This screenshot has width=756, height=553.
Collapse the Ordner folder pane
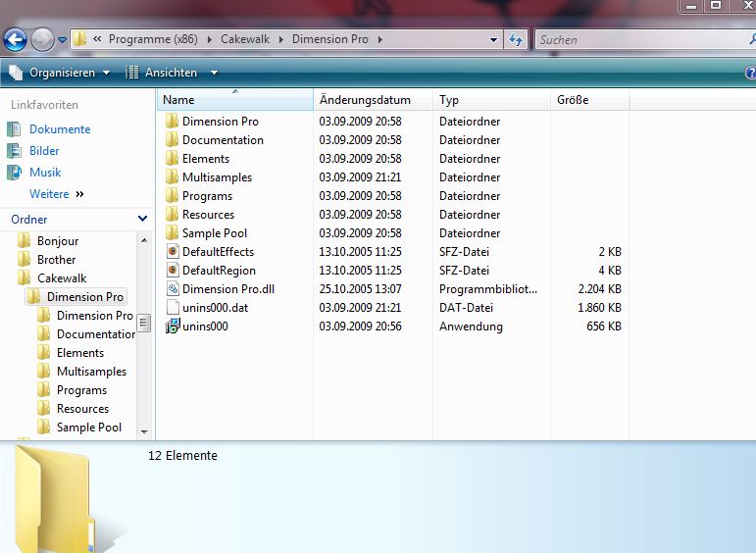click(x=142, y=220)
